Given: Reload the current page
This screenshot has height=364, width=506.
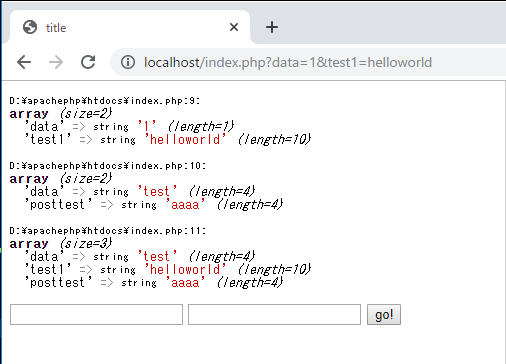Looking at the screenshot, I should point(88,62).
